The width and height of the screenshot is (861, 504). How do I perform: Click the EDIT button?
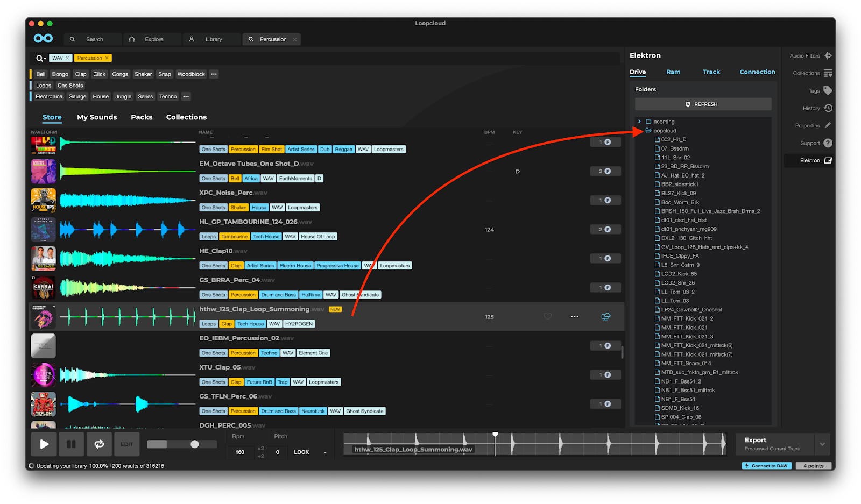(x=127, y=444)
